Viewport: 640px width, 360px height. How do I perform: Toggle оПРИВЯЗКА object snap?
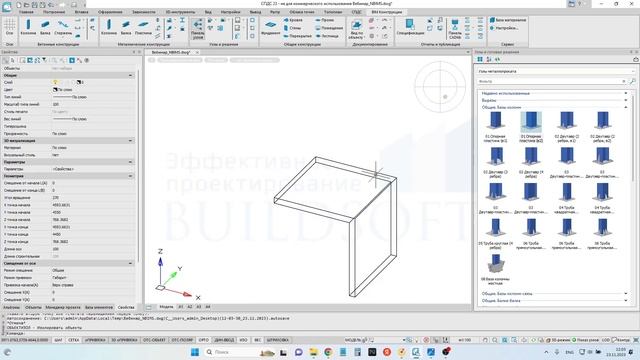click(x=95, y=340)
